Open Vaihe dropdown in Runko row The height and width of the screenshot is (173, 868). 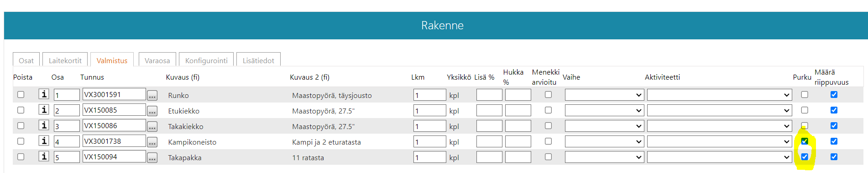click(604, 95)
